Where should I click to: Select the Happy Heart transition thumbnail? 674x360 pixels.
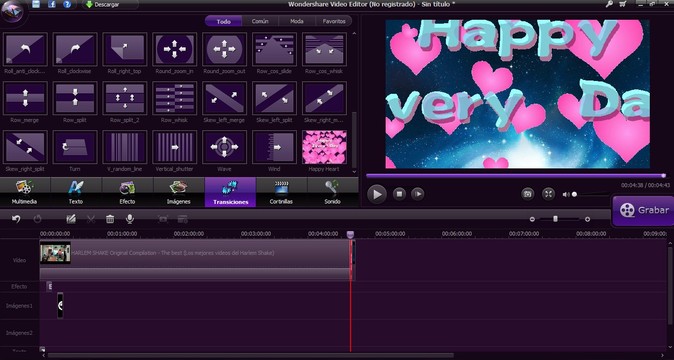(x=324, y=147)
